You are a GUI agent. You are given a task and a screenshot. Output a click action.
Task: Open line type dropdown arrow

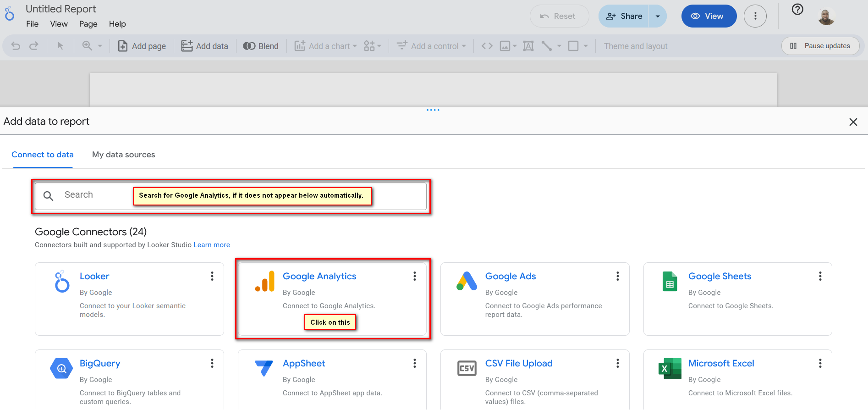559,46
